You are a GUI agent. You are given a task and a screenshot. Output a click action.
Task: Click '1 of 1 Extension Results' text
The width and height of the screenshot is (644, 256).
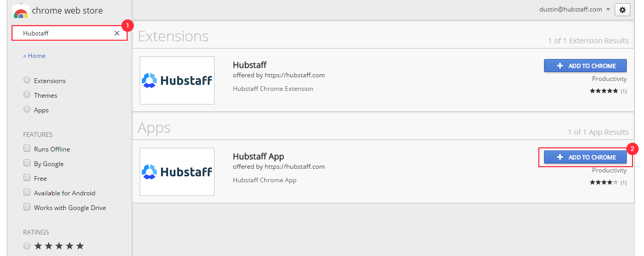[589, 41]
